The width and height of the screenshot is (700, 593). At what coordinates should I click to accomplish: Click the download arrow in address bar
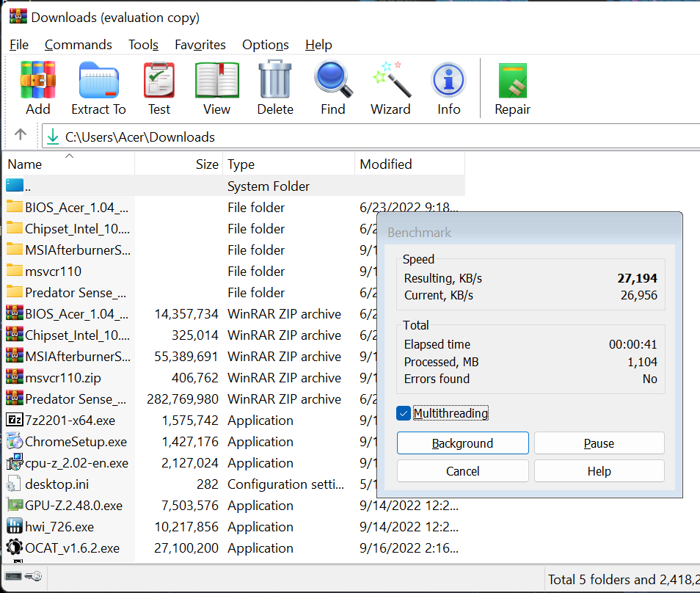[53, 137]
